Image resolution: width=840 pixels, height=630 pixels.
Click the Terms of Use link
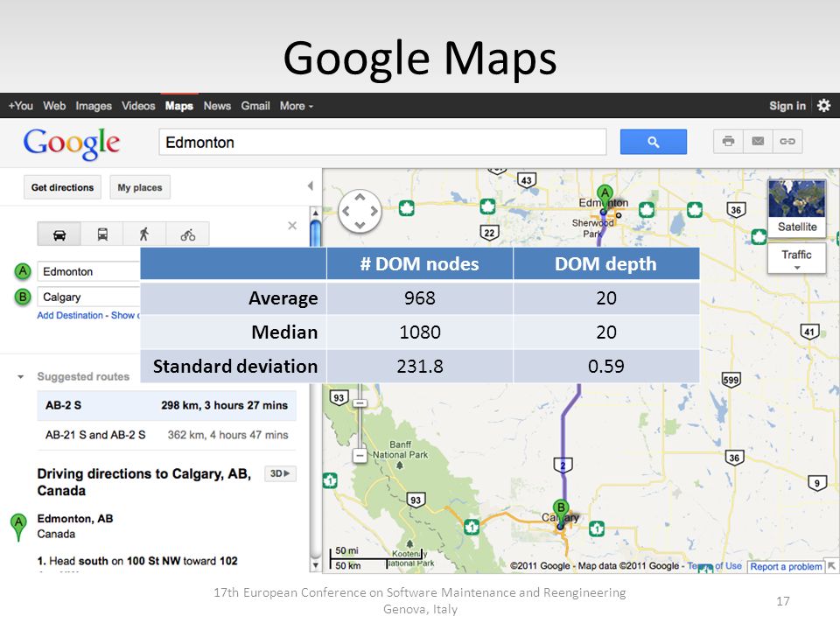715,566
